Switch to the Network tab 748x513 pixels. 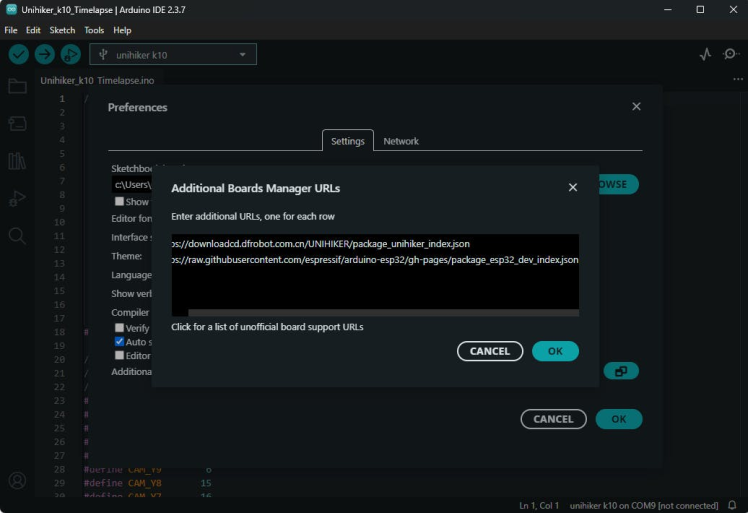click(401, 141)
